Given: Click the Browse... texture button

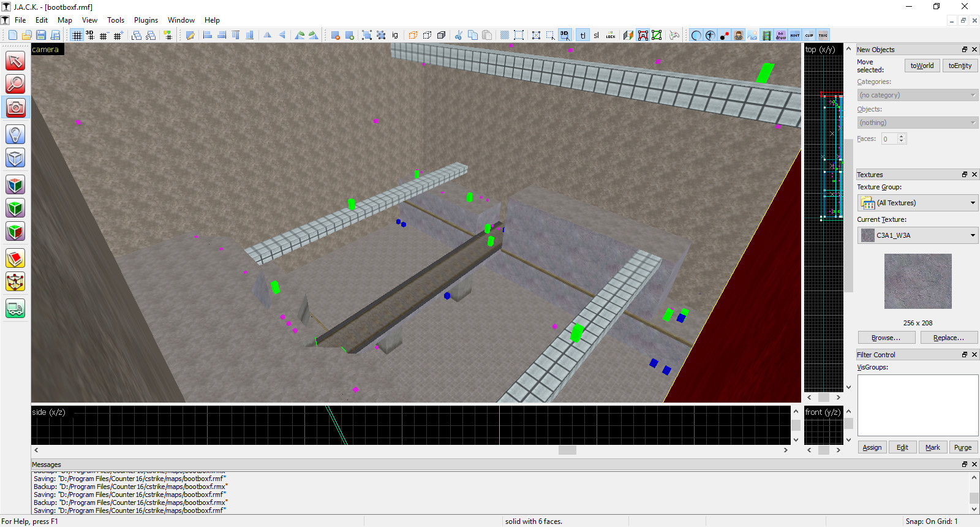Looking at the screenshot, I should 886,338.
